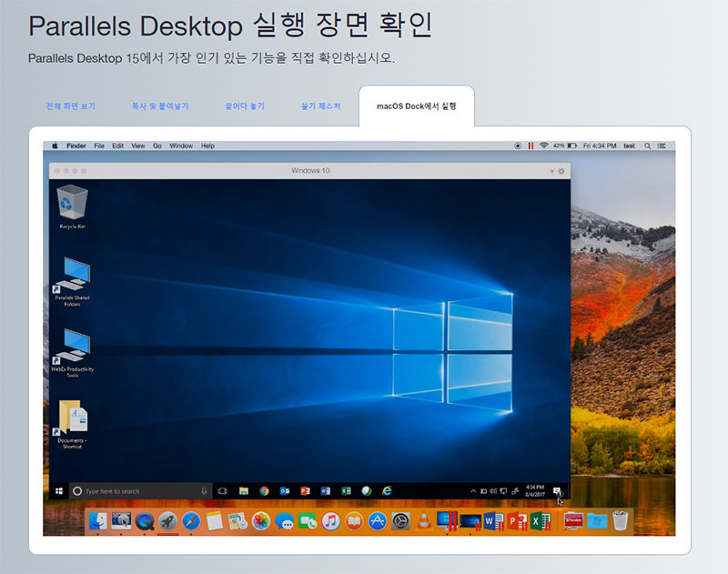Click the Wi-Fi status icon
Viewport: 728px width, 574px height.
tap(543, 146)
